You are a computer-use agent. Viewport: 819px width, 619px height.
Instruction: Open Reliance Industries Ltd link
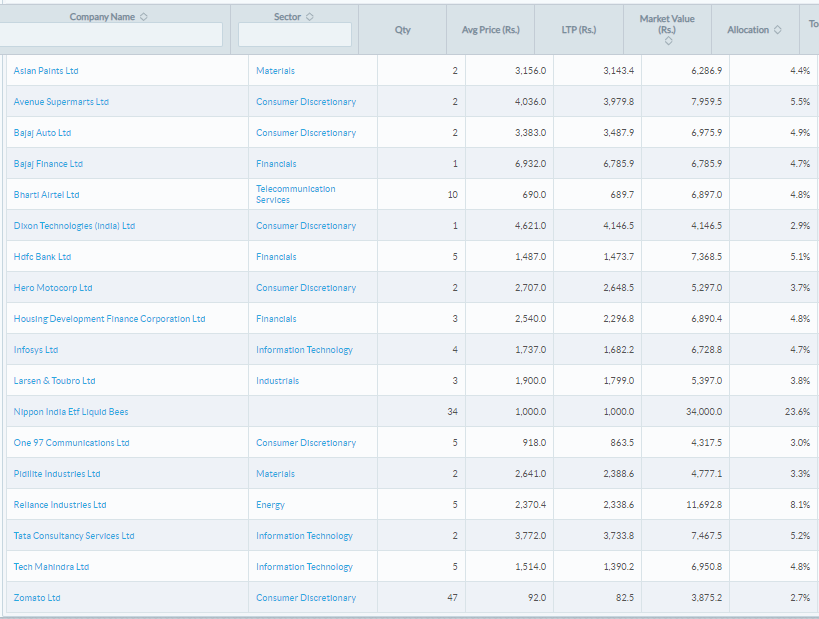[x=60, y=505]
